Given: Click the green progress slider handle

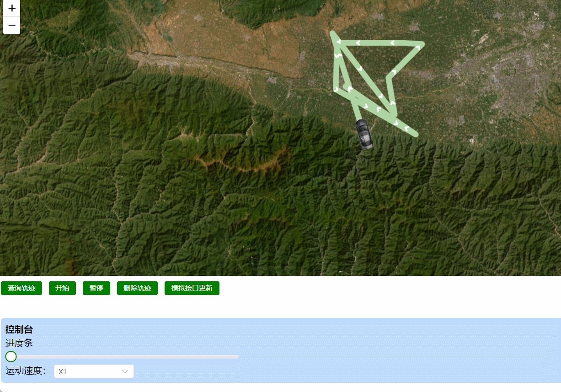Looking at the screenshot, I should click(x=11, y=357).
